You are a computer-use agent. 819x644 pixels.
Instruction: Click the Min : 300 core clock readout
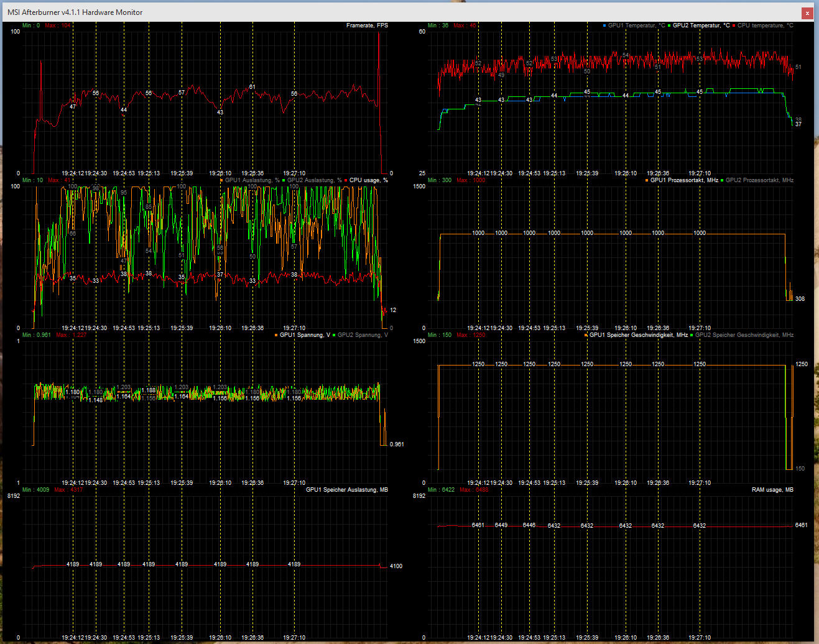(x=440, y=180)
